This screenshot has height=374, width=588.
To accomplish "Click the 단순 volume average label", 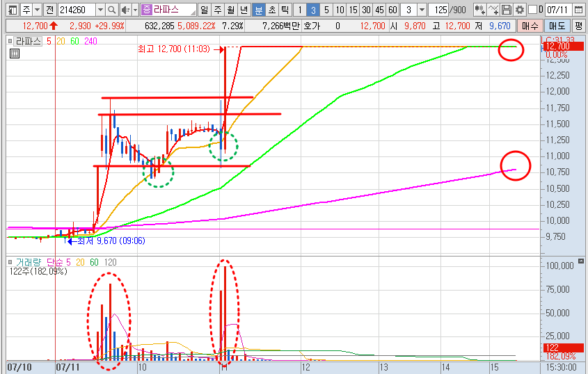I will coord(55,262).
